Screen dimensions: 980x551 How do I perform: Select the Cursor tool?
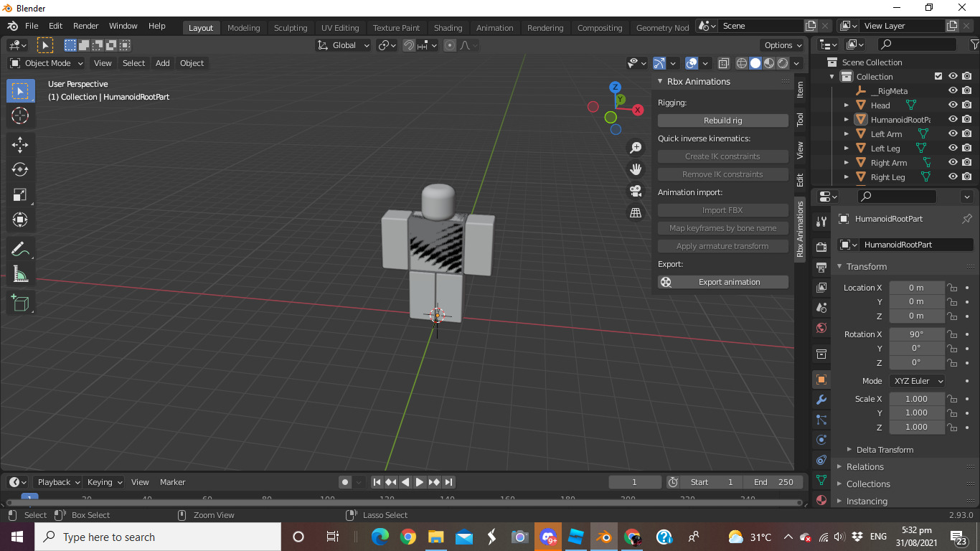coord(20,116)
